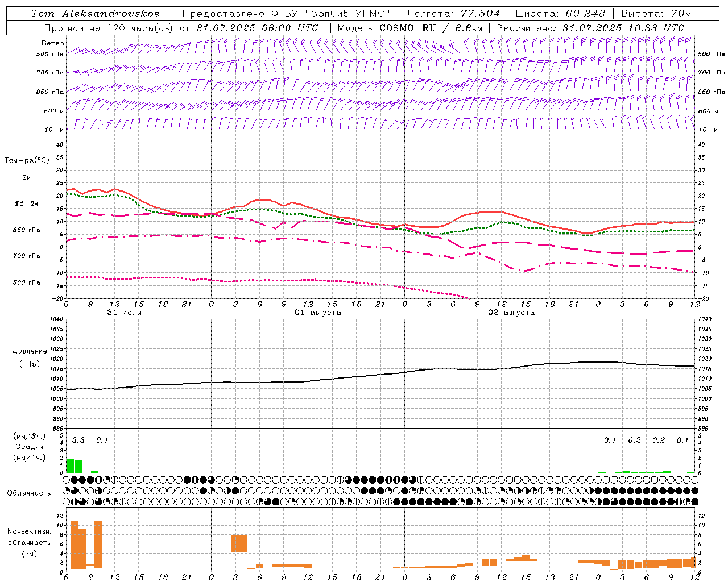Click the Прогноз на 120 часа(ов) text
The height and width of the screenshot is (582, 728).
tap(110, 28)
